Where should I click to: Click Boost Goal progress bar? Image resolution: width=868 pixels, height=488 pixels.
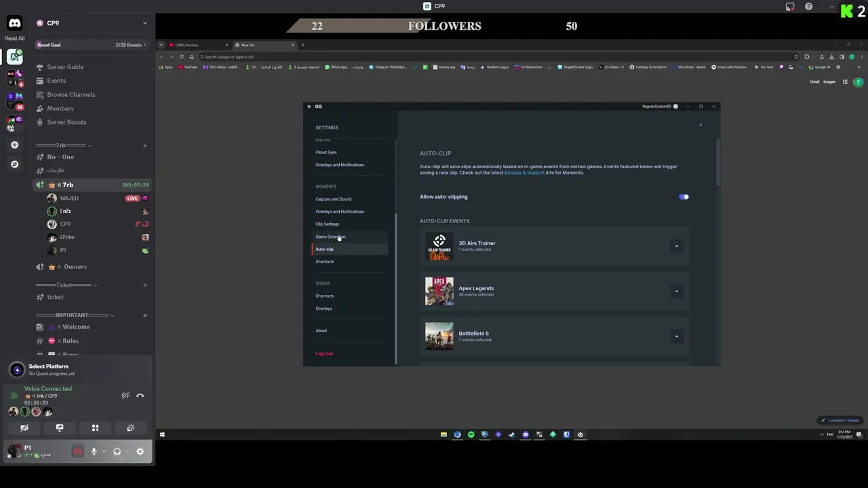click(x=91, y=45)
